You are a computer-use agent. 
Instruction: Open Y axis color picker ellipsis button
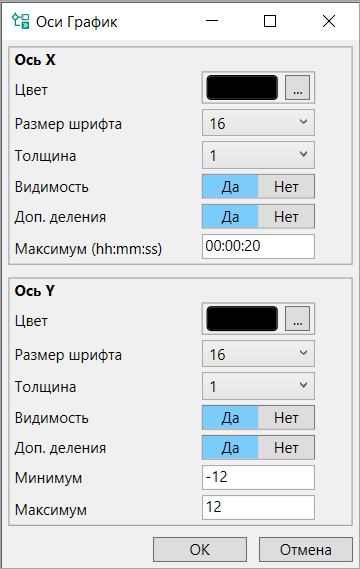[x=298, y=319]
